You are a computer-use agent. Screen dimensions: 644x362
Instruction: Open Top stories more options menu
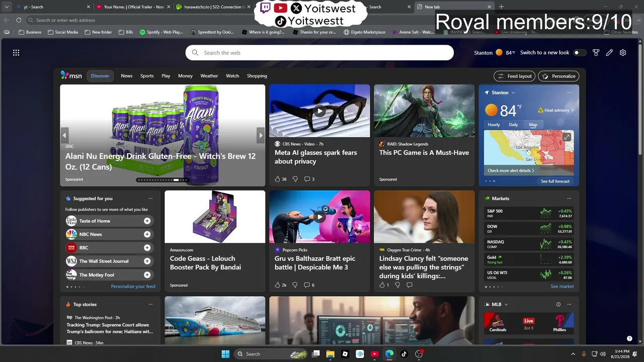150,304
